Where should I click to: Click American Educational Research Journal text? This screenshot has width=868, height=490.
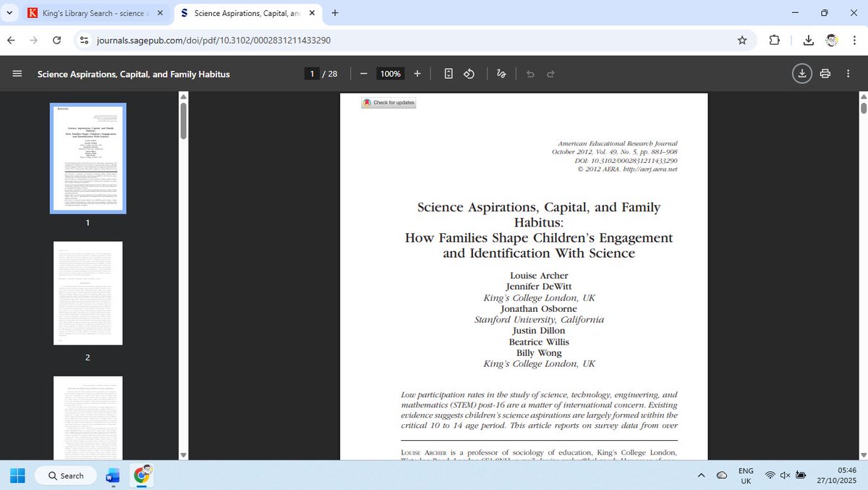coord(618,143)
